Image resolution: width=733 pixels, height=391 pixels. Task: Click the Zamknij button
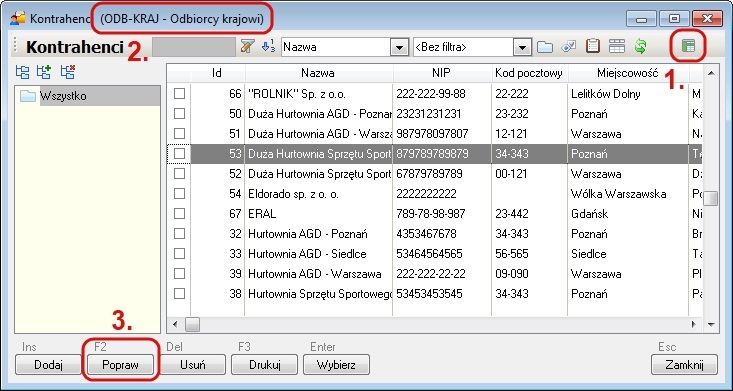pyautogui.click(x=684, y=365)
